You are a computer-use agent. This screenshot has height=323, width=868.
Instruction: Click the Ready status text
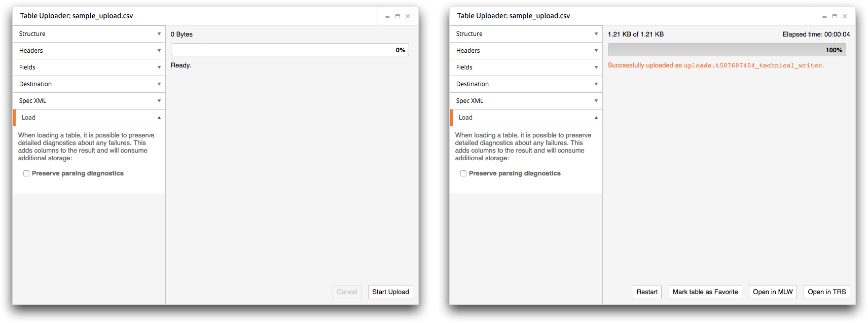click(x=181, y=65)
